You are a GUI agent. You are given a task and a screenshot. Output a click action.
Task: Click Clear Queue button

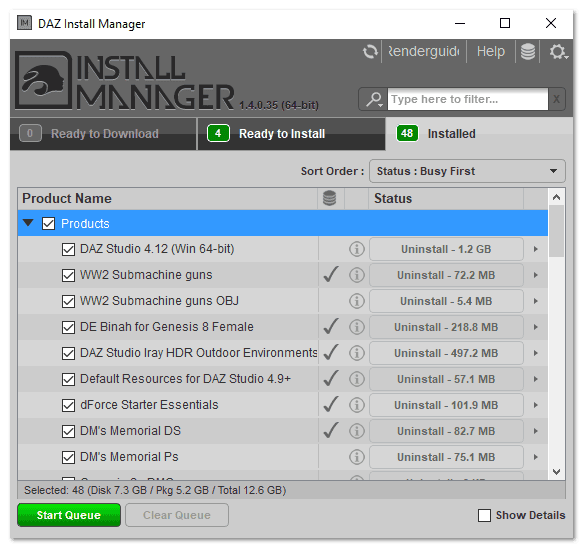tap(177, 515)
